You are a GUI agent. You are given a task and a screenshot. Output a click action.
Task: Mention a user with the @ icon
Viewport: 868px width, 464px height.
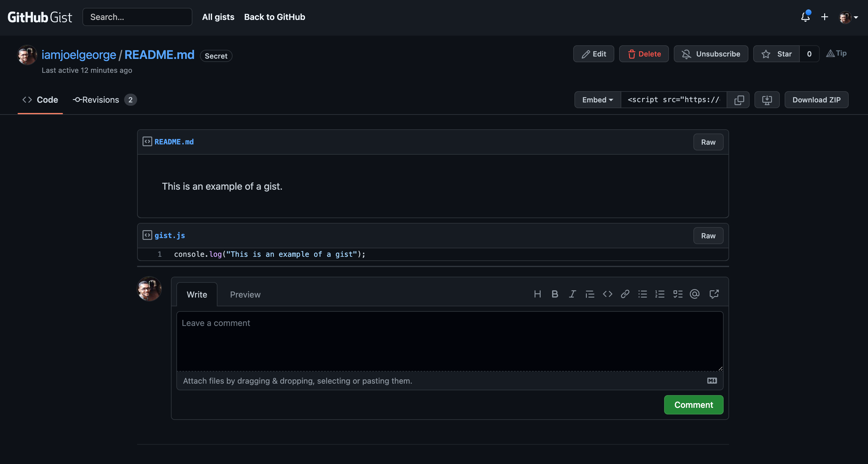pyautogui.click(x=694, y=294)
